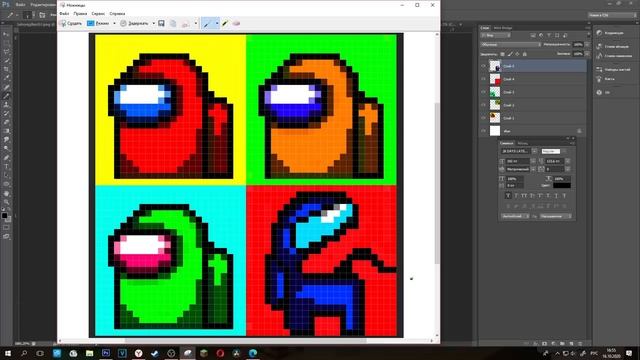Hide layer Слой 4 with its eye icon

(484, 79)
